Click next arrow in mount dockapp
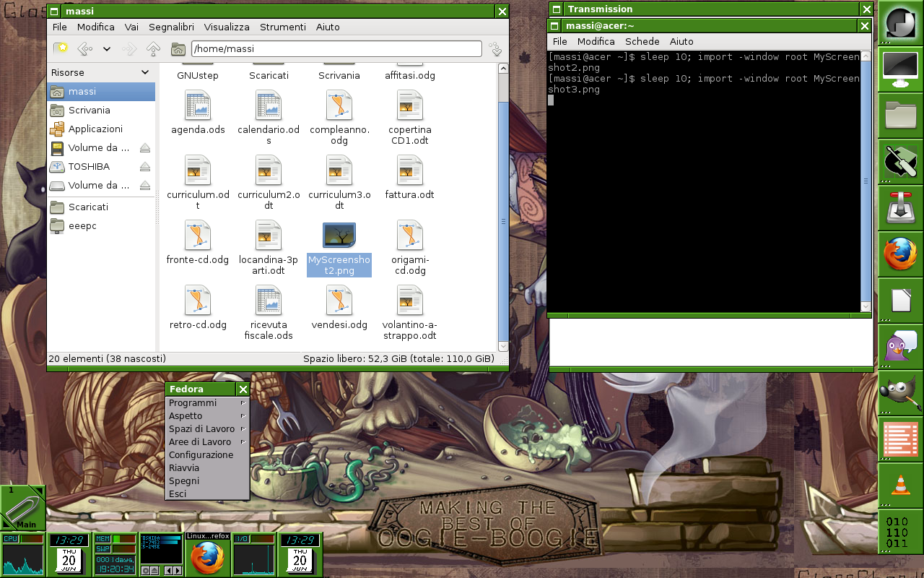This screenshot has height=578, width=924. point(177,571)
